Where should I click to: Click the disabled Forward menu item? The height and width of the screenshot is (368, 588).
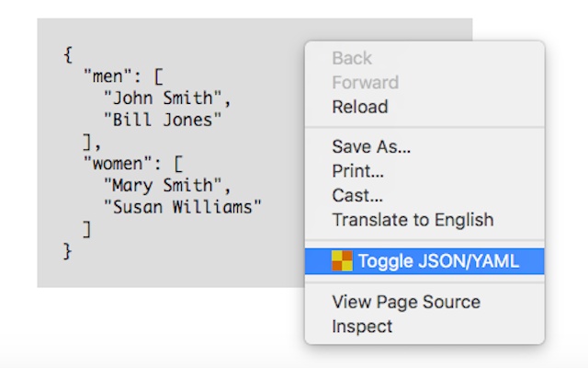click(x=365, y=83)
